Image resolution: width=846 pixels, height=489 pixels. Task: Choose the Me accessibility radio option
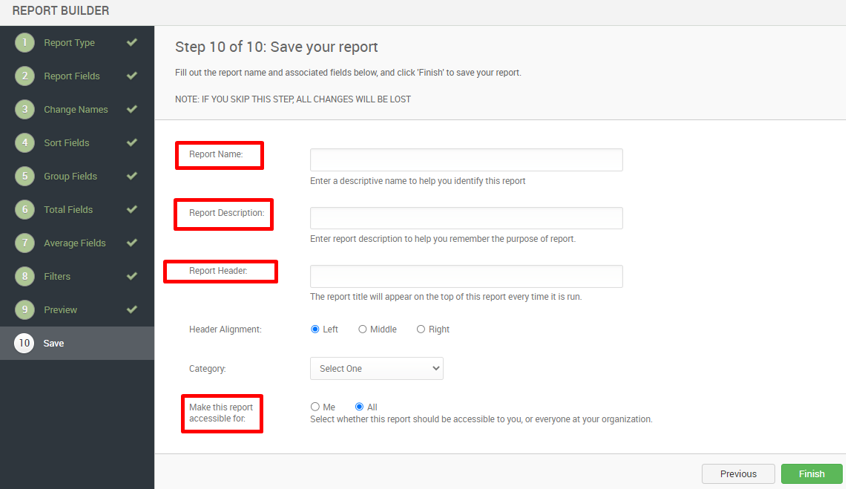315,406
